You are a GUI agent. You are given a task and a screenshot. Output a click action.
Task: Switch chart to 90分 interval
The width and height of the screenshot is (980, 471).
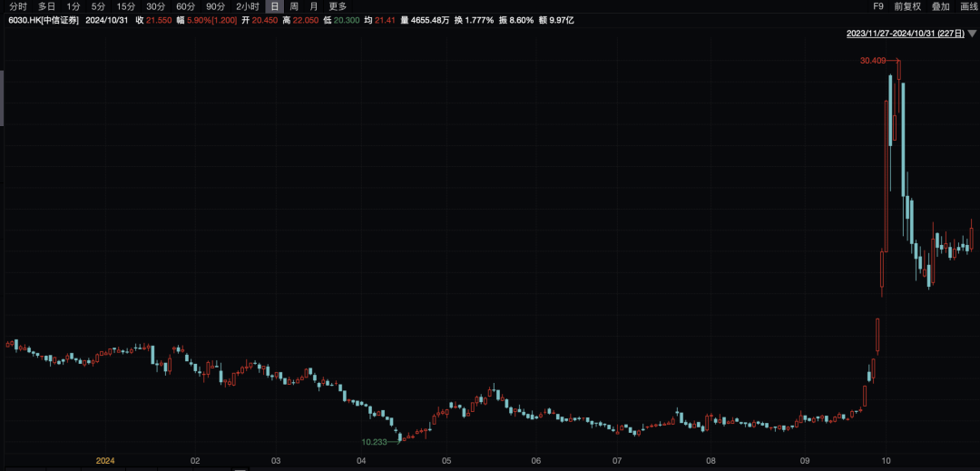(216, 6)
